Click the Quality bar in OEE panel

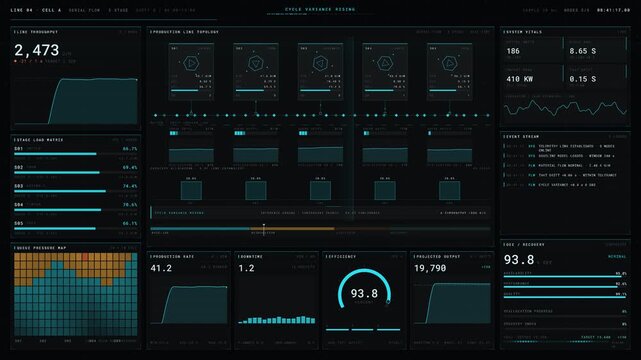coord(565,297)
